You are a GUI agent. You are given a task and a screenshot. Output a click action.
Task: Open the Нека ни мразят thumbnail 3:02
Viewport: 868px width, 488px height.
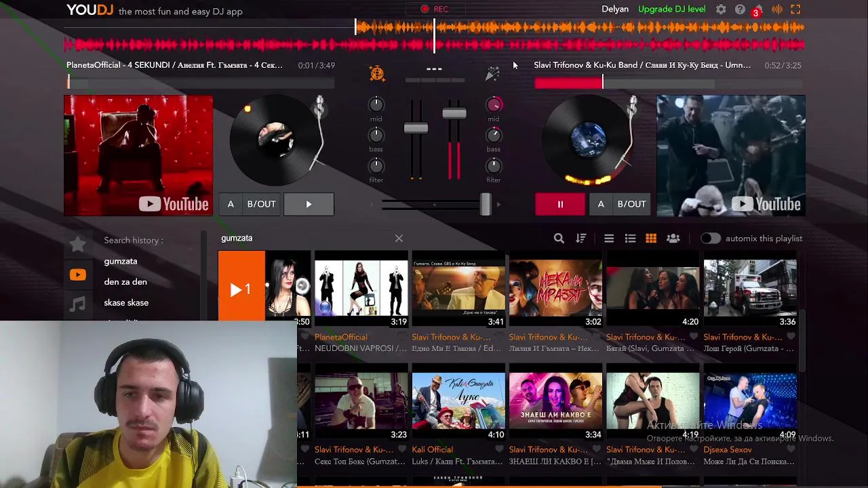[555, 289]
